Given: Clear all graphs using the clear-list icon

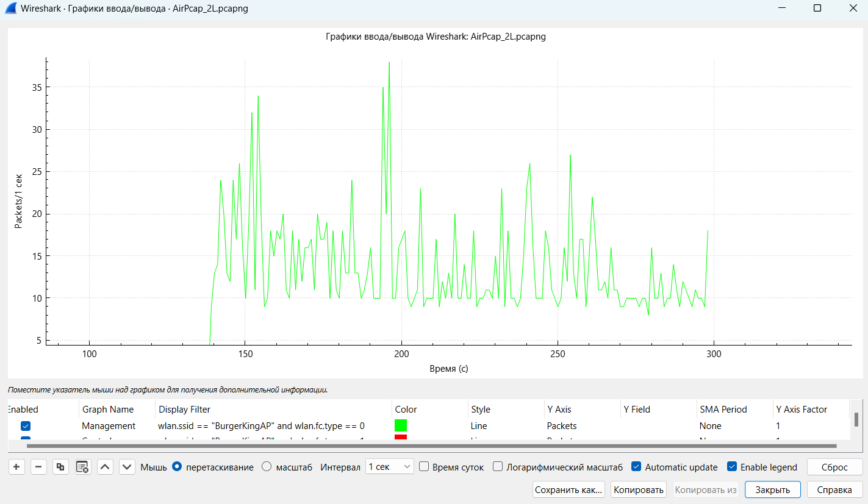Looking at the screenshot, I should 82,467.
